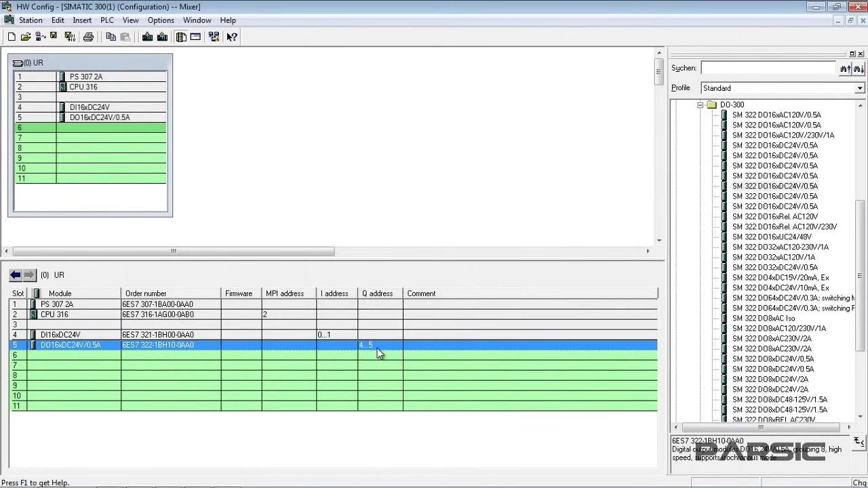Select SM 322 DO16xUC24/48V in catalog
Viewport: 868px width, 488px height.
coord(772,237)
